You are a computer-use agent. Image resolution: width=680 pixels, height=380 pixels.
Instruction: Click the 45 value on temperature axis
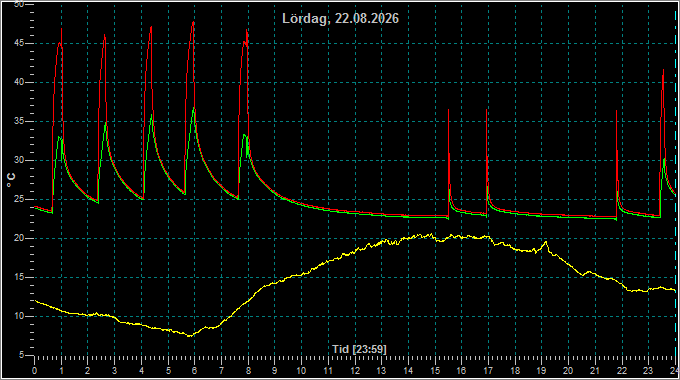pos(19,43)
